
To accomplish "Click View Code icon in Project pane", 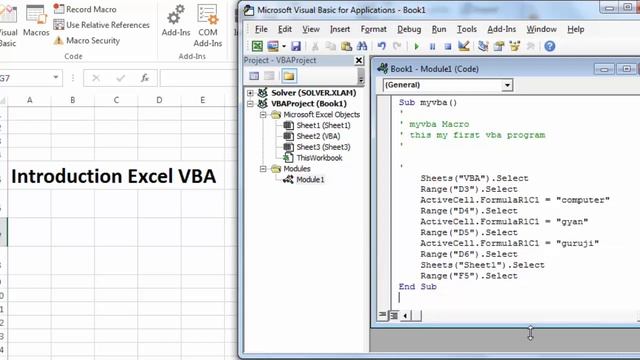I will 254,76.
